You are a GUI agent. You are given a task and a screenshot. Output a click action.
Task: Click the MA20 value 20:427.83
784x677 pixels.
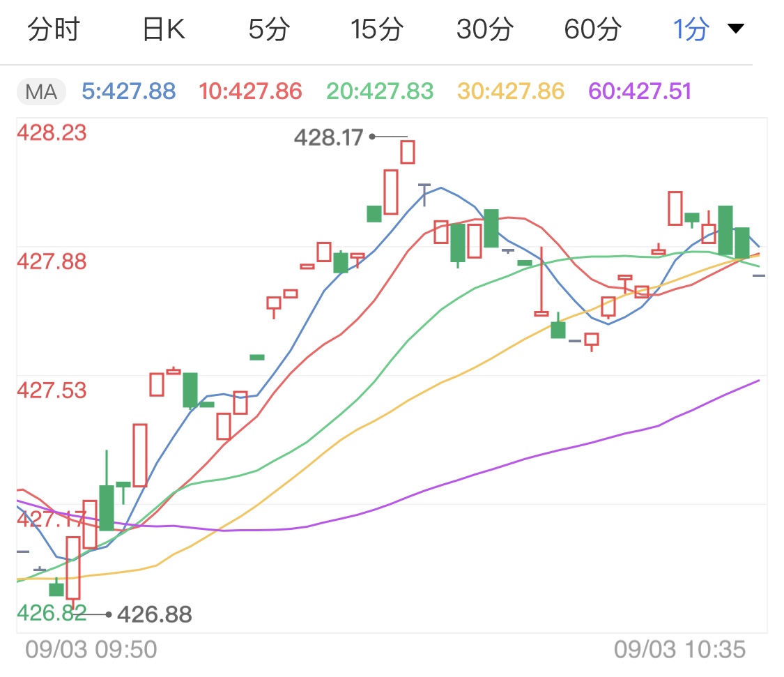(x=380, y=91)
